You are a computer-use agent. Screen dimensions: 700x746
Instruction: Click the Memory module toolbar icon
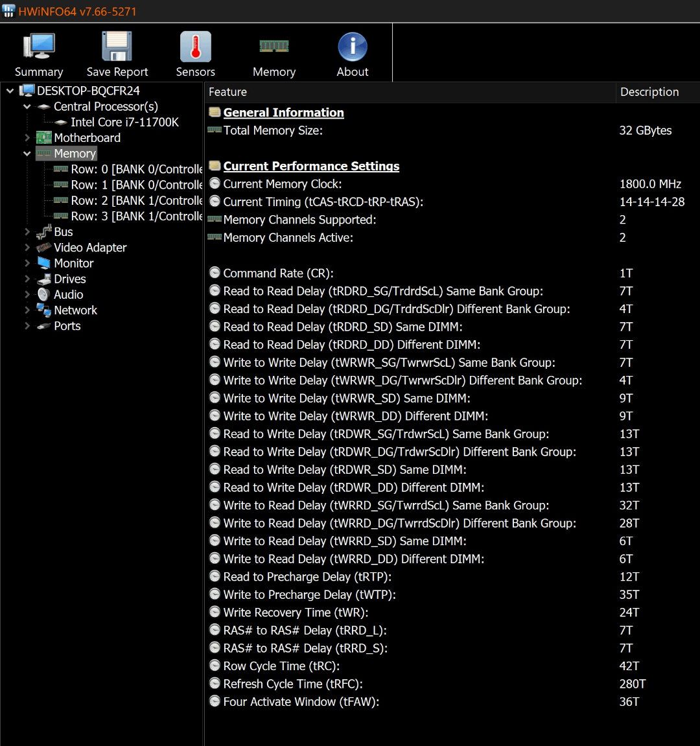pyautogui.click(x=274, y=46)
